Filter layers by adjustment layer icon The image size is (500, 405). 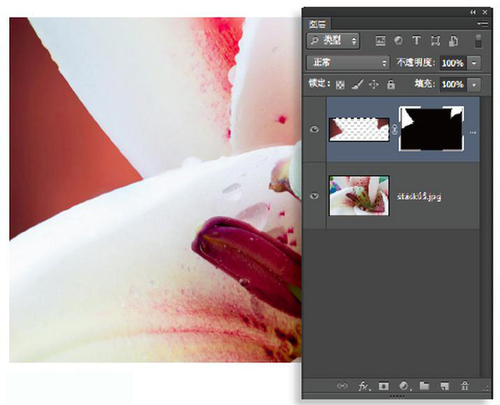click(398, 41)
